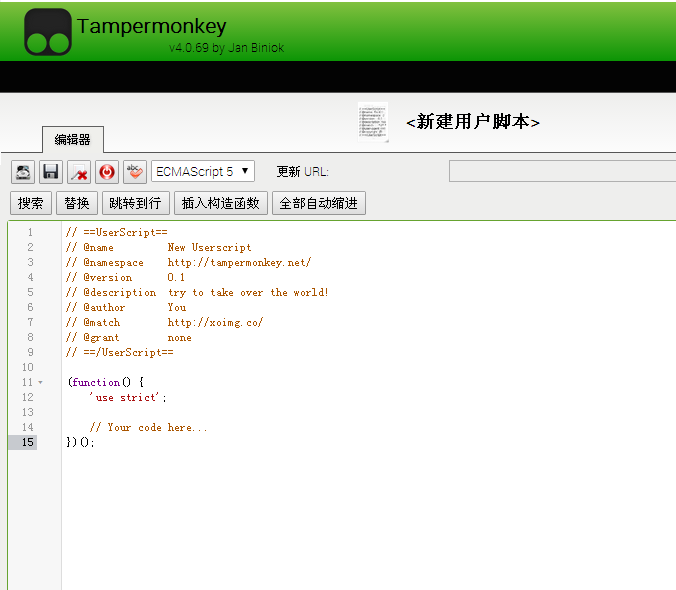This screenshot has width=676, height=590.
Task: Run the abc syntax check icon
Action: tap(135, 172)
